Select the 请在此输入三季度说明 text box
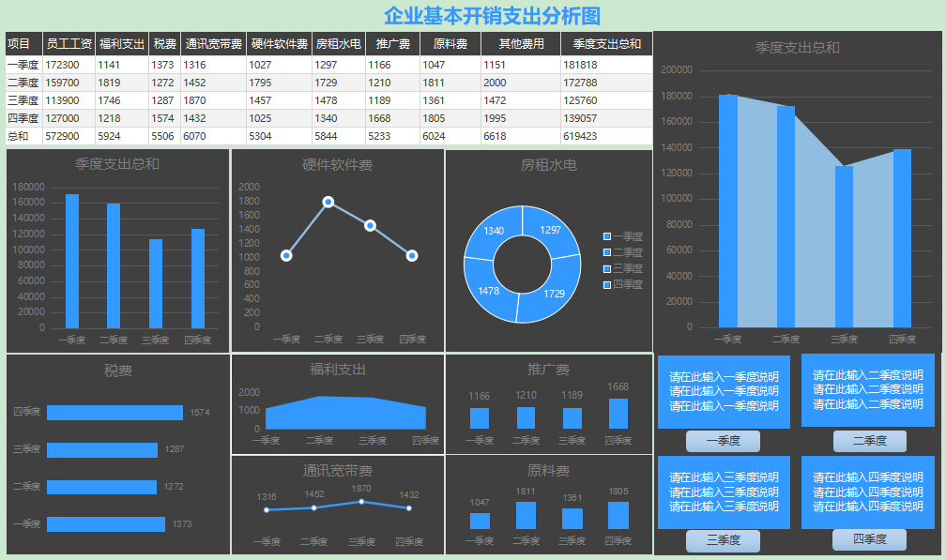 click(x=724, y=492)
